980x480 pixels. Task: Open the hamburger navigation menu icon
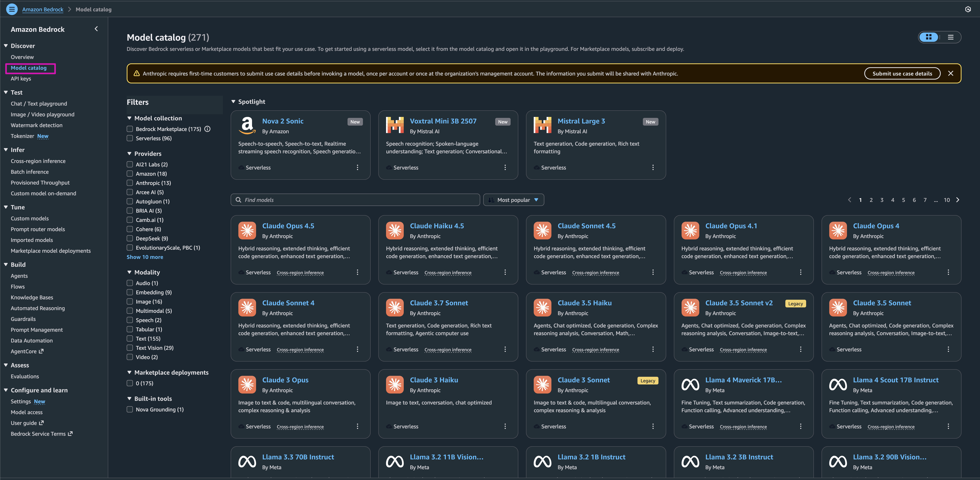[x=12, y=9]
